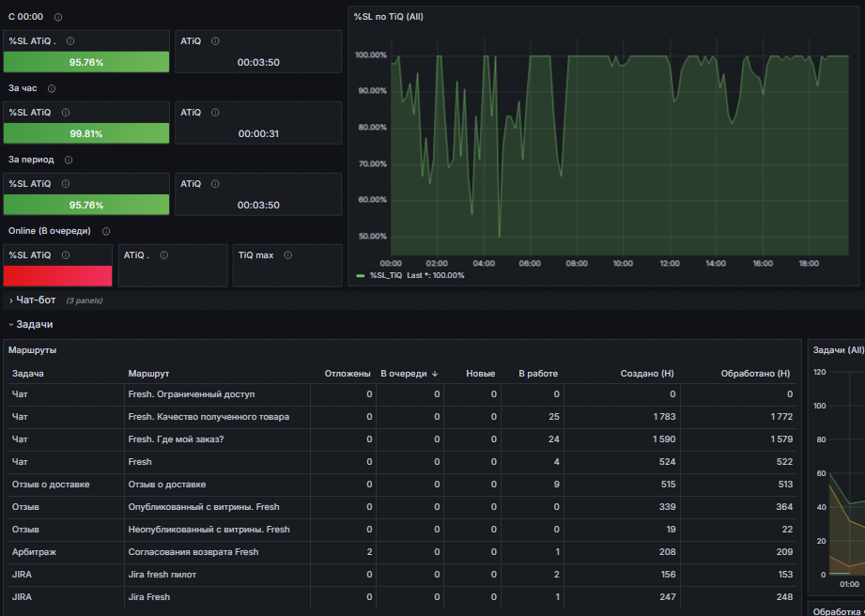Select Согласования возврата Fresh route cell
Viewport: 865px width, 616px height.
click(x=193, y=552)
